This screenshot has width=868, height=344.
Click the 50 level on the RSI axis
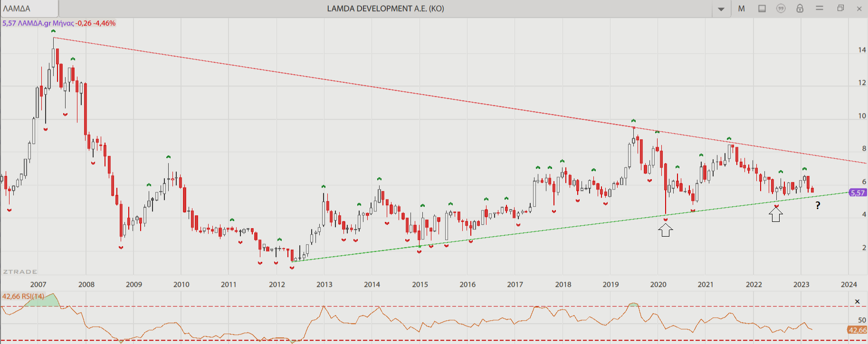point(862,320)
